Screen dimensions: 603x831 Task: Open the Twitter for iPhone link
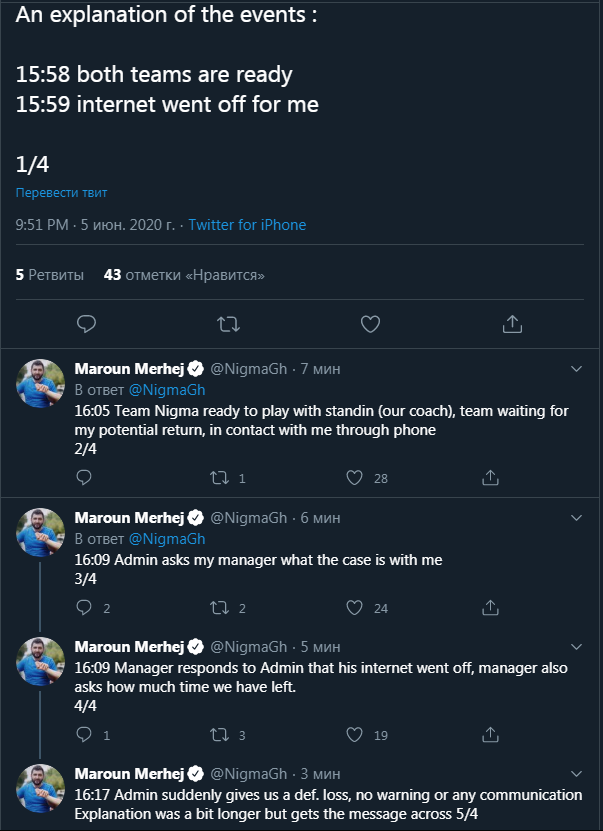(247, 225)
